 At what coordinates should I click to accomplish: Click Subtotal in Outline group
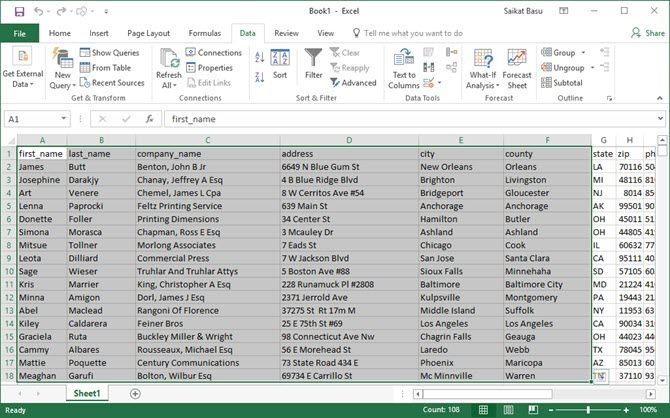point(561,82)
